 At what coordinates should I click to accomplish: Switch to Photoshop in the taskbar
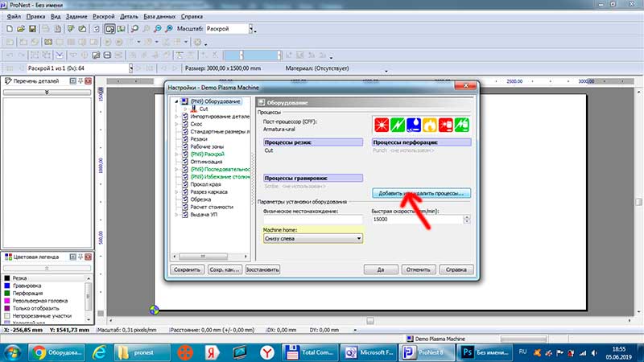[x=486, y=352]
